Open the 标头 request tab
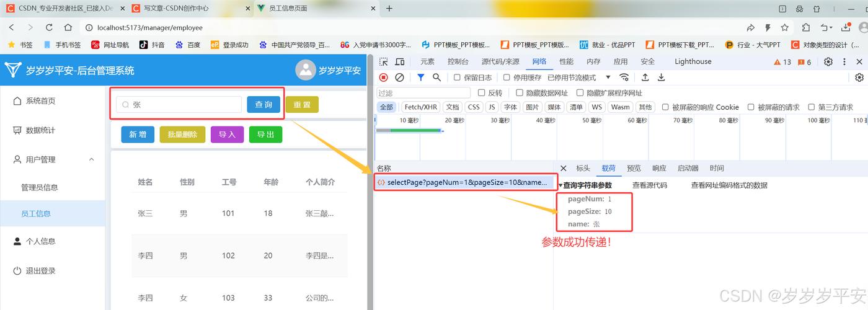Image resolution: width=868 pixels, height=310 pixels. (583, 168)
